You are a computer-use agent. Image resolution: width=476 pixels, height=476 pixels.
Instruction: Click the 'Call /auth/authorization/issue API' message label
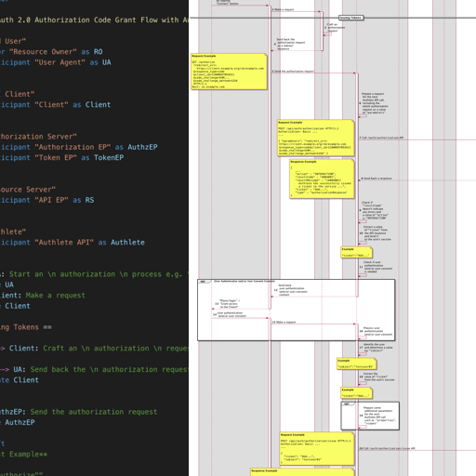coord(387,448)
